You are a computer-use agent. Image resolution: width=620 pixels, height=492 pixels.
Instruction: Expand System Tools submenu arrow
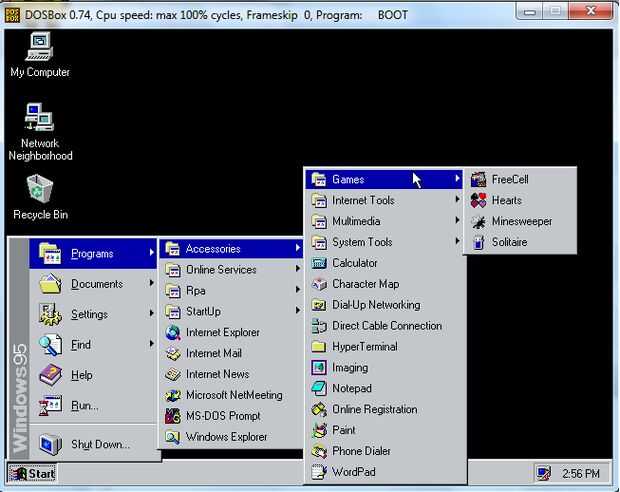click(x=457, y=241)
